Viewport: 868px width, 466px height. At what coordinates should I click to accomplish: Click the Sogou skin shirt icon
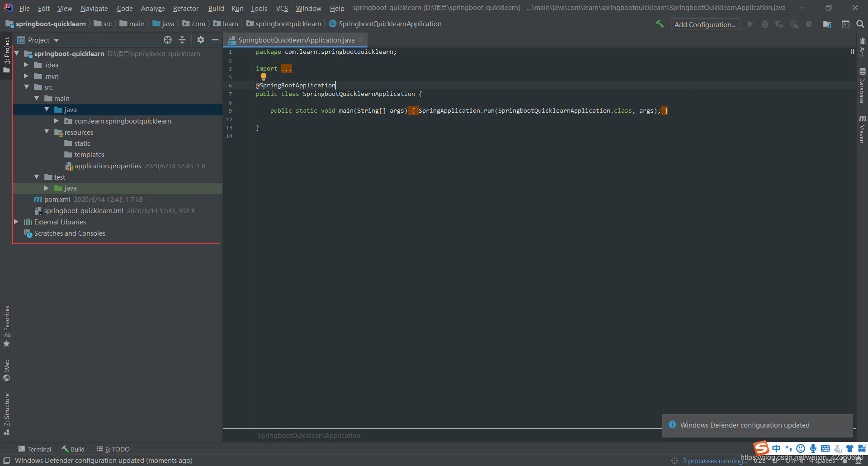point(849,448)
